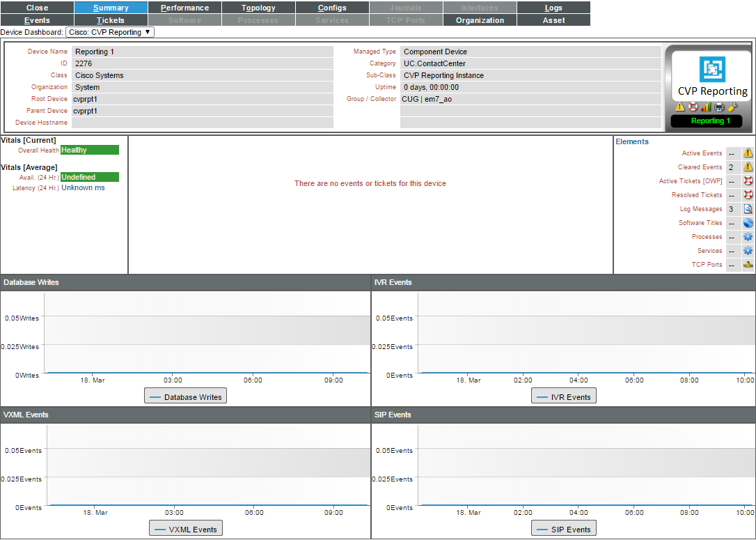Toggle the Database Writes legend series
Screen dimensions: 756x540
tap(186, 396)
